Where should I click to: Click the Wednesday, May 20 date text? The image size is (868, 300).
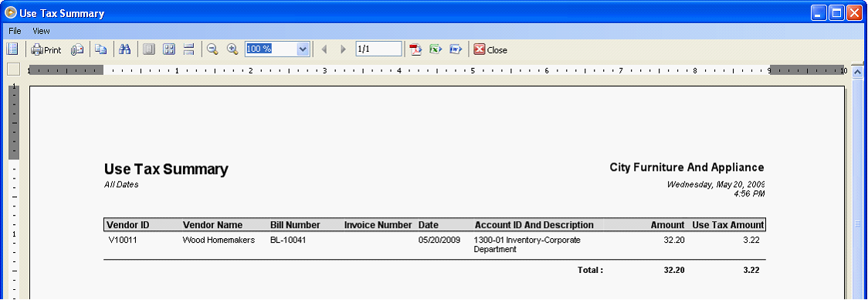tap(716, 184)
